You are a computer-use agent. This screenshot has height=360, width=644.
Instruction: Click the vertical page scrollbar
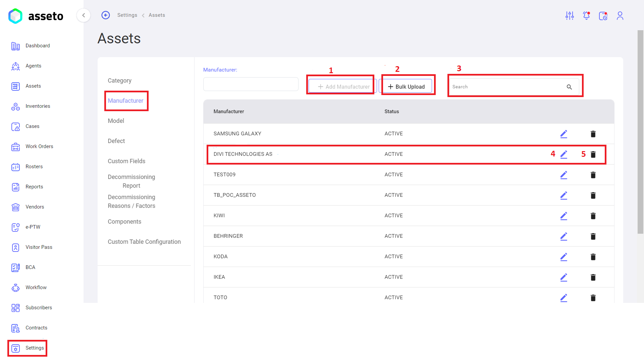coord(640,131)
